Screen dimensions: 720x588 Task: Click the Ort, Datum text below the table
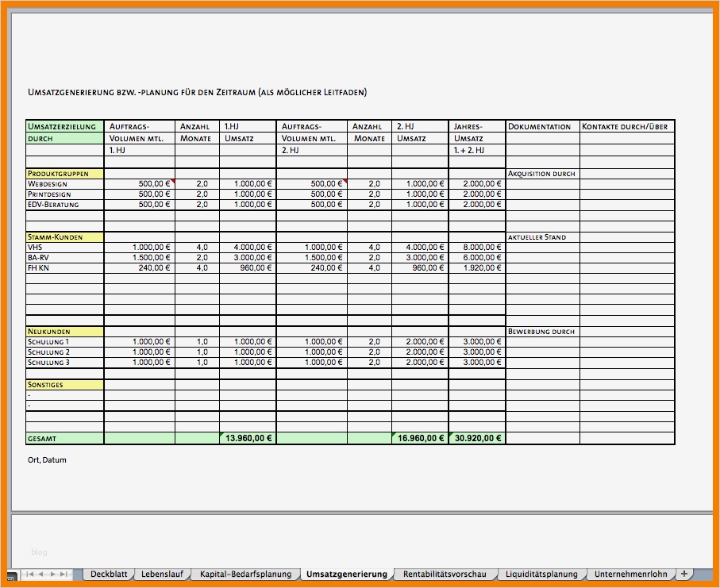(x=47, y=459)
